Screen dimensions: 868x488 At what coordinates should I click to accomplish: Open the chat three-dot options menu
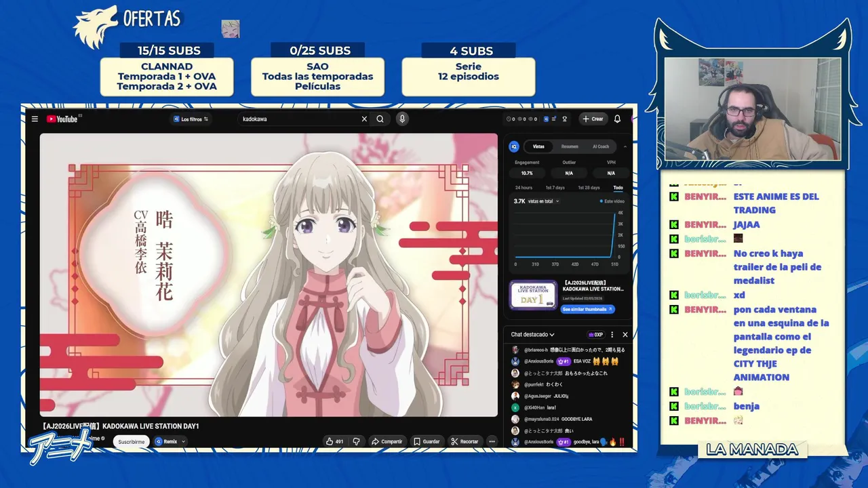coord(612,335)
